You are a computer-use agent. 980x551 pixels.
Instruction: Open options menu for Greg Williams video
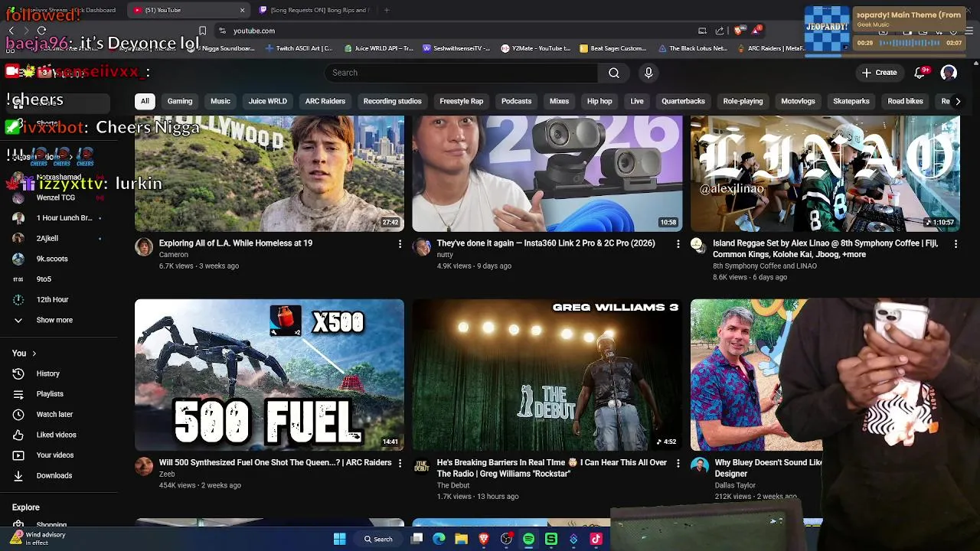(x=678, y=463)
